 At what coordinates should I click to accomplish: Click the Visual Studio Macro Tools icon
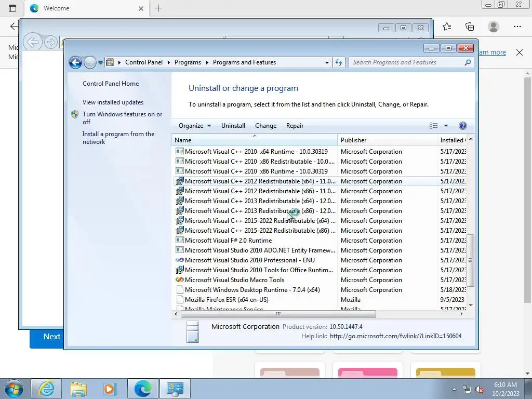[179, 280]
